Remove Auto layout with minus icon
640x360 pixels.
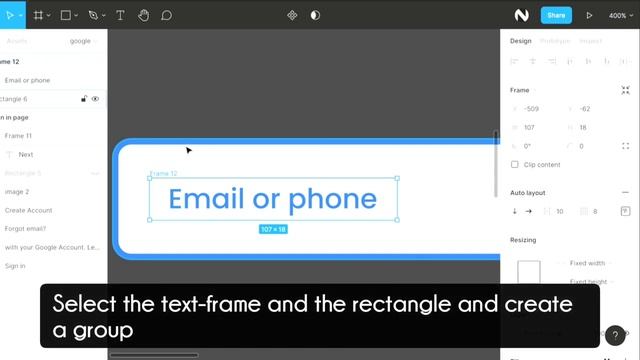625,193
